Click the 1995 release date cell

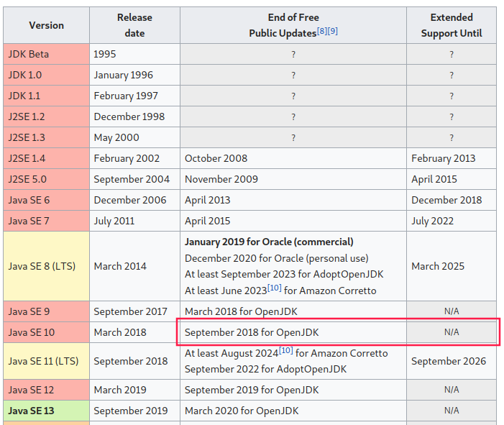click(134, 54)
